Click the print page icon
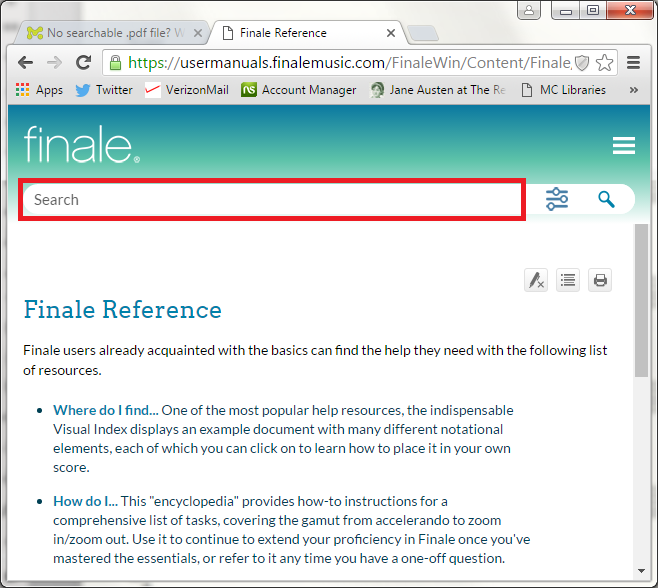The image size is (658, 588). [600, 280]
